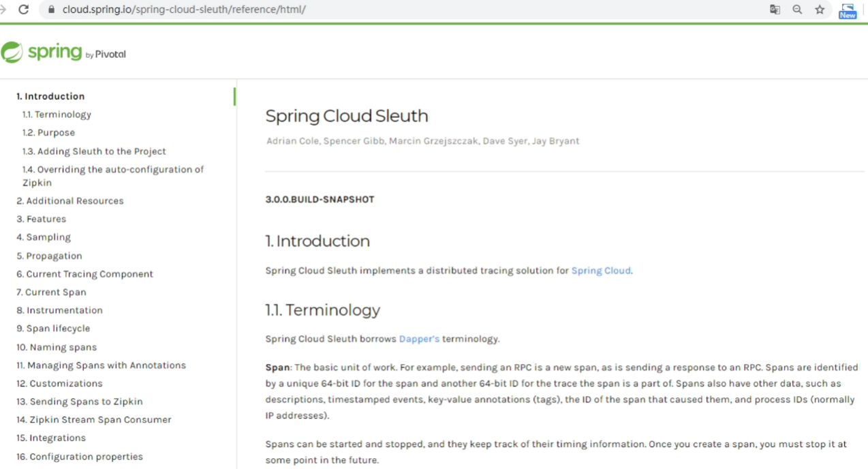Select 15. Integrations in sidebar
Viewport: 868px width, 469px height.
tap(51, 438)
